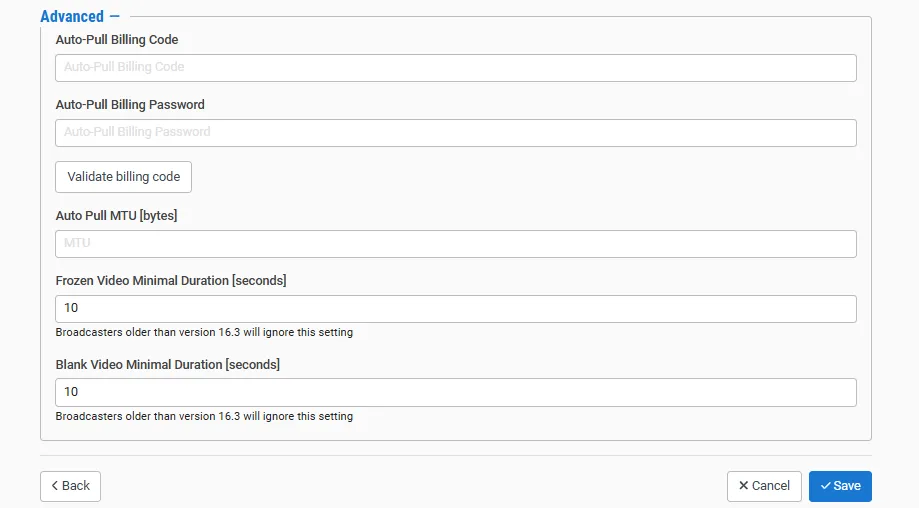Click the "Blank Video Minimal Duration [seconds]" label
The height and width of the screenshot is (508, 919).
(168, 364)
